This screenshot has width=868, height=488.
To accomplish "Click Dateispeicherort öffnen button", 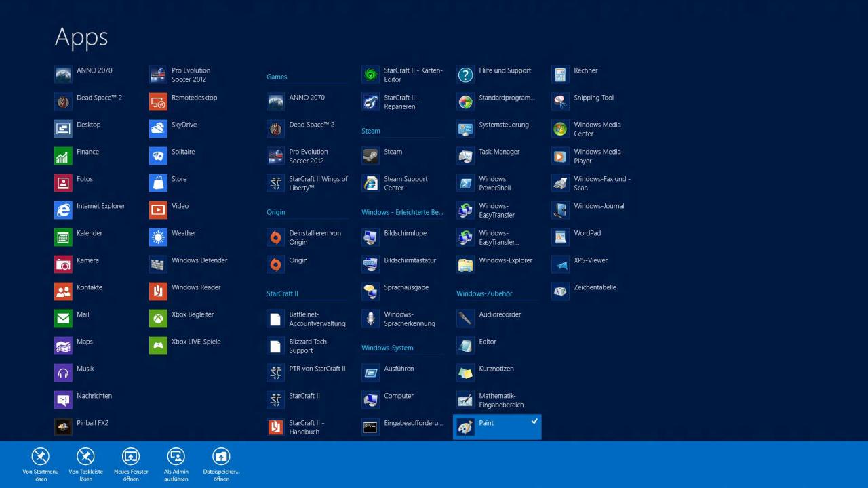I will point(221,464).
